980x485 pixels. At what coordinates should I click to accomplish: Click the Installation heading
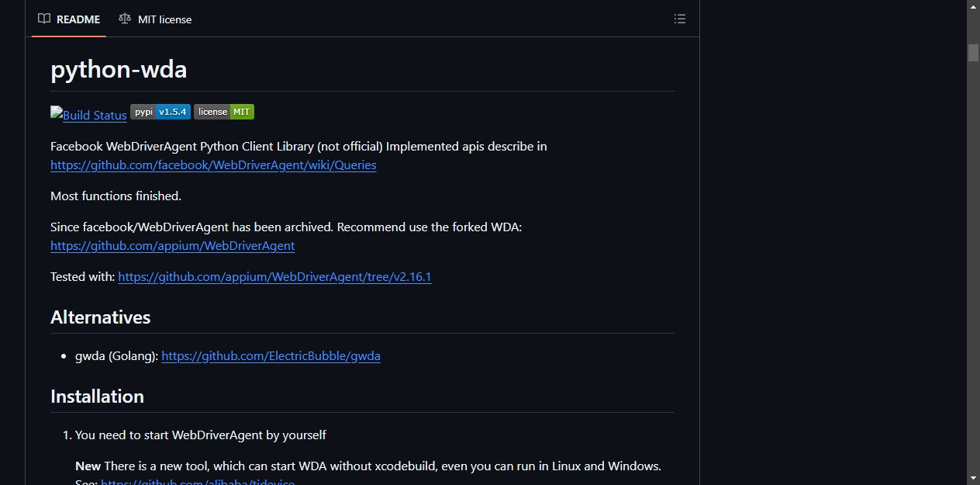tap(97, 397)
